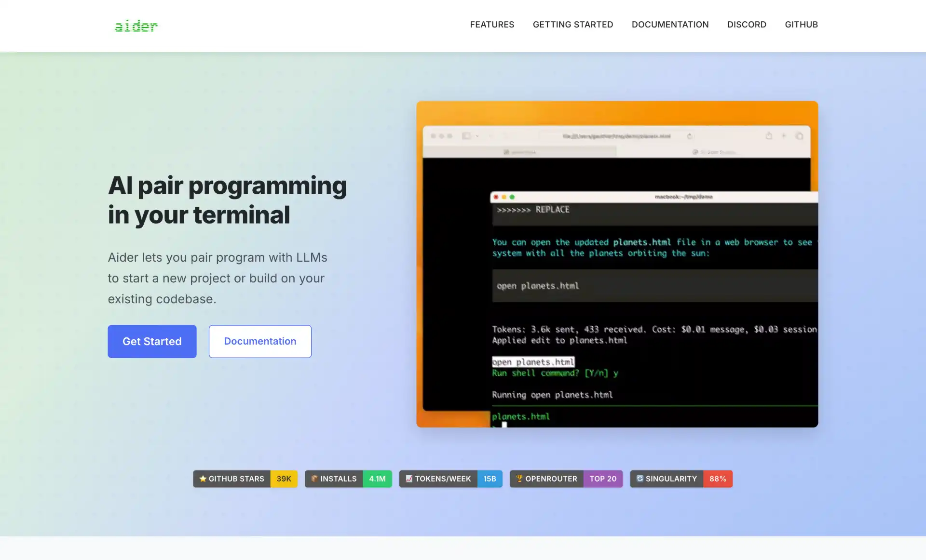This screenshot has width=926, height=560.
Task: Visit the Discord link in header
Action: point(747,25)
